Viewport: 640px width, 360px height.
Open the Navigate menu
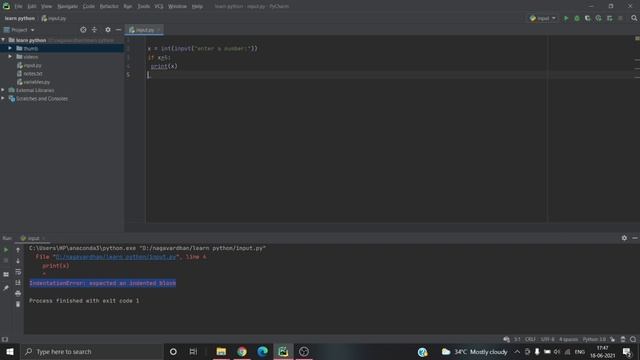pos(67,7)
